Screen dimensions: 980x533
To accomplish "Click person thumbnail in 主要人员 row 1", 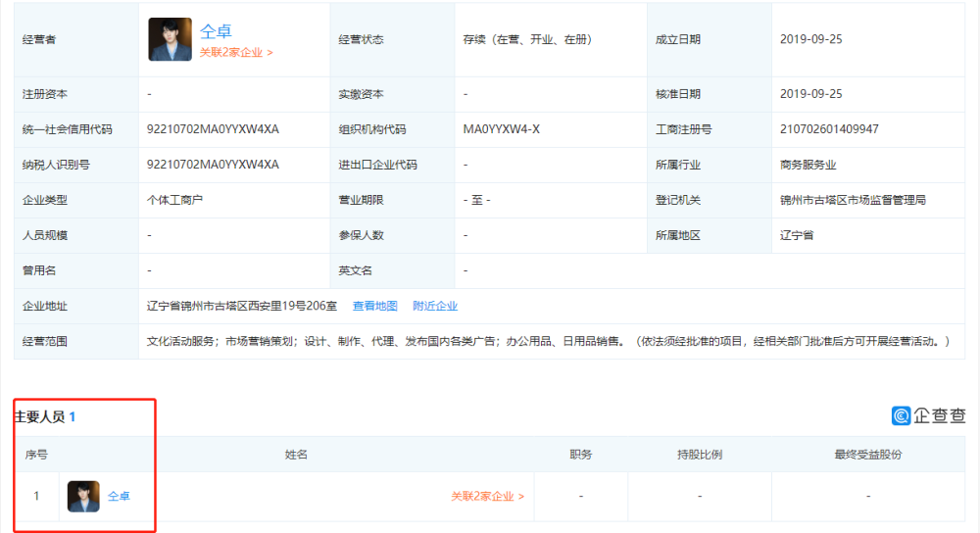I will (x=83, y=496).
